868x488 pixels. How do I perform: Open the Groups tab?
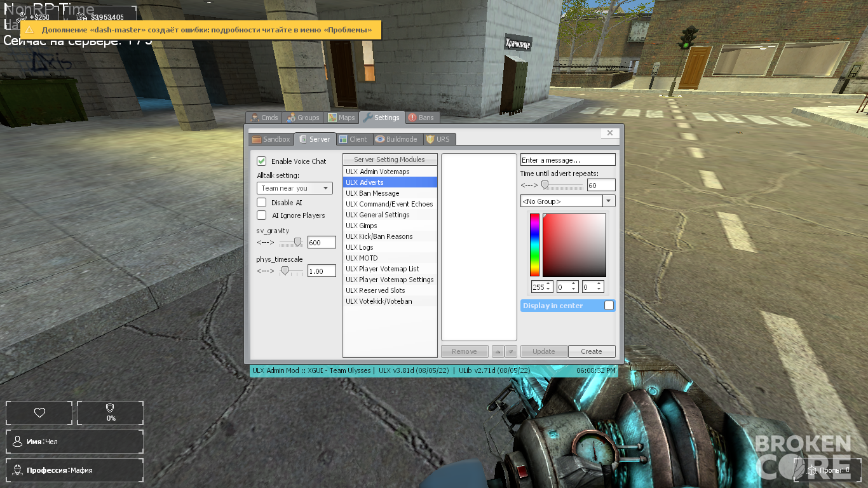click(x=302, y=118)
